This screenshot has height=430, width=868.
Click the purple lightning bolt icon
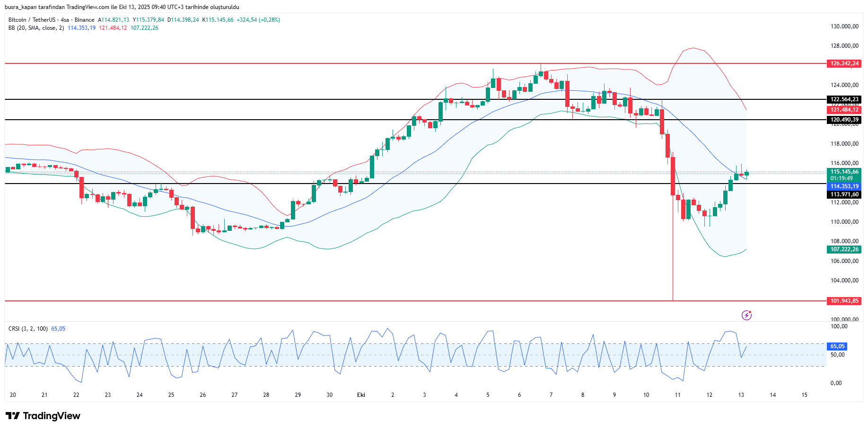(x=746, y=315)
